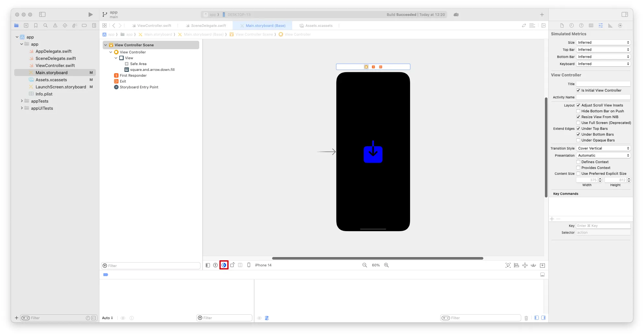The width and height of the screenshot is (644, 336).
Task: Open the Transition Style dropdown
Action: 603,148
